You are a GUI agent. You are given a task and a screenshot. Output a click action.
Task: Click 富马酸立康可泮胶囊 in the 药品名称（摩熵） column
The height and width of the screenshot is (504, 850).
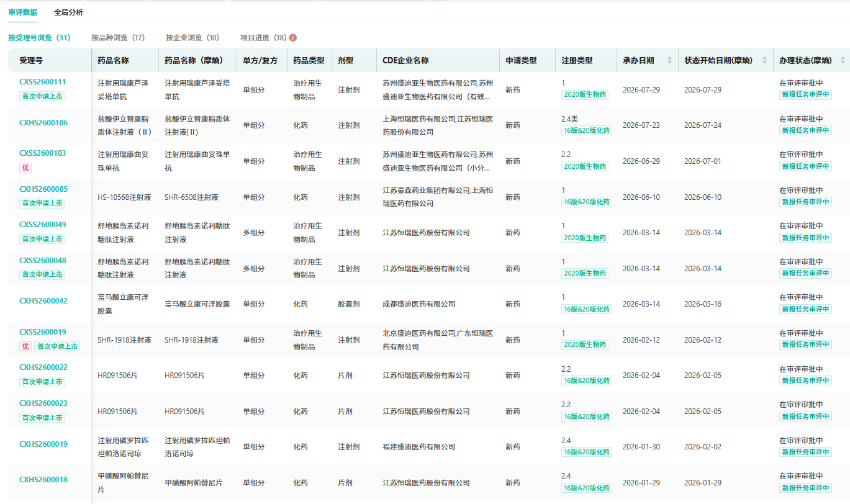[x=197, y=304]
